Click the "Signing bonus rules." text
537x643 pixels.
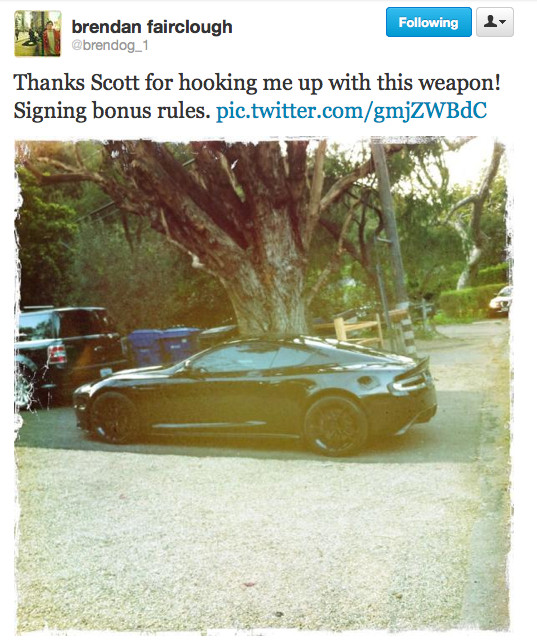[112, 111]
